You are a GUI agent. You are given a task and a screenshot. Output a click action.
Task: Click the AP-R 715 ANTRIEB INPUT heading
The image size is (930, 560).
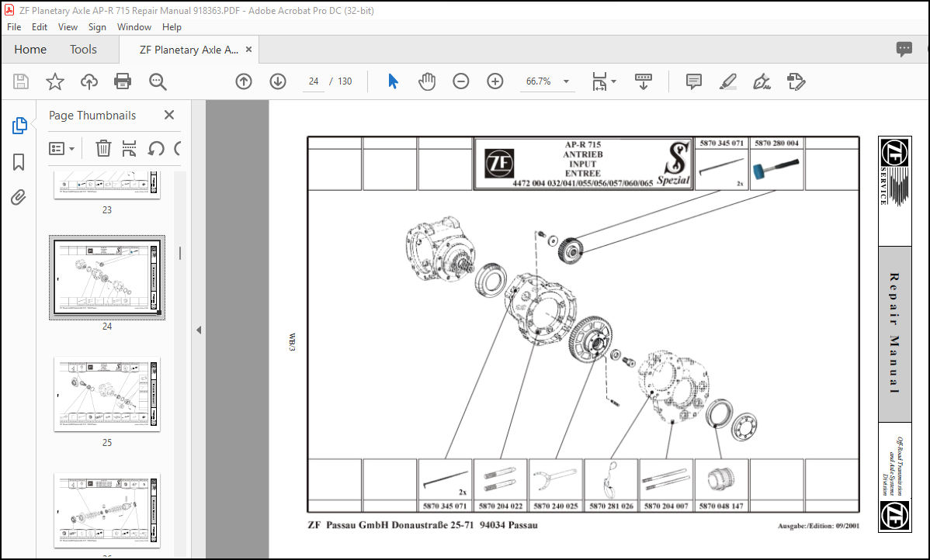coord(582,159)
